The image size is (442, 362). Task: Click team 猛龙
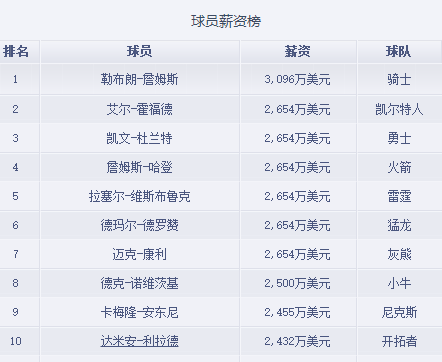click(399, 225)
